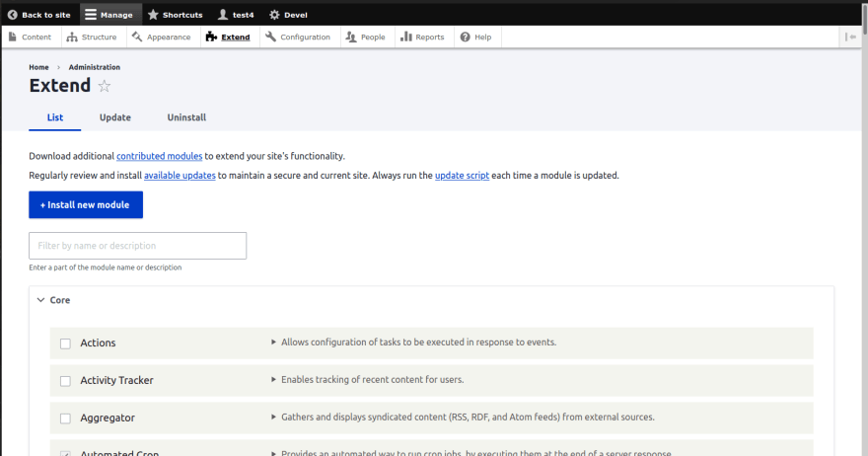Click the Shortcuts star icon in toolbar

coord(153,15)
